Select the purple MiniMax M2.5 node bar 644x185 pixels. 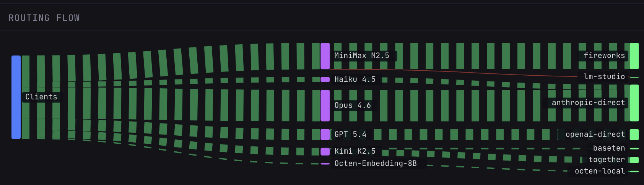(x=325, y=56)
